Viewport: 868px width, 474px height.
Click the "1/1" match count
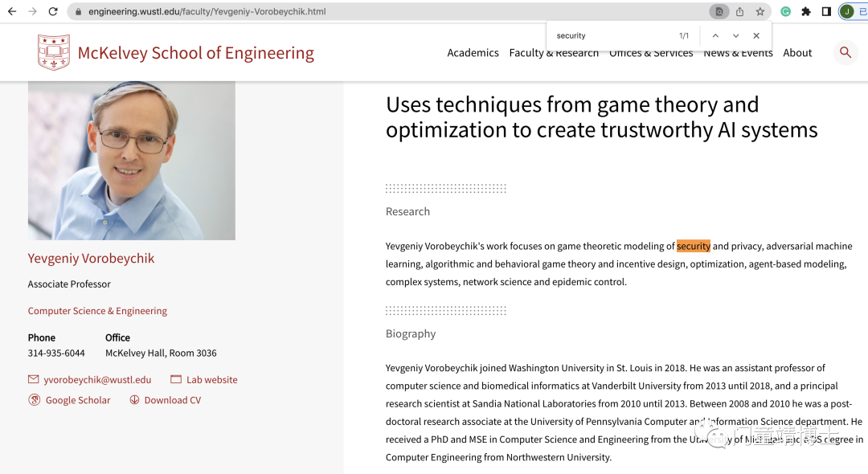684,35
